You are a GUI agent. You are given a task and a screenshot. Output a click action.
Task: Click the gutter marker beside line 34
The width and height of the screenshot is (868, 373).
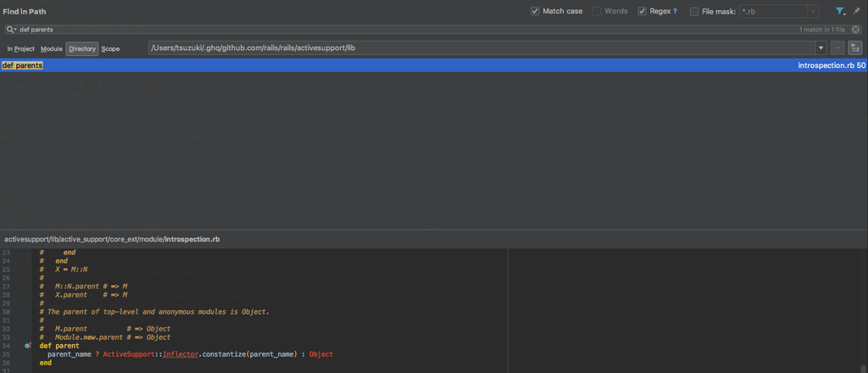tap(28, 346)
